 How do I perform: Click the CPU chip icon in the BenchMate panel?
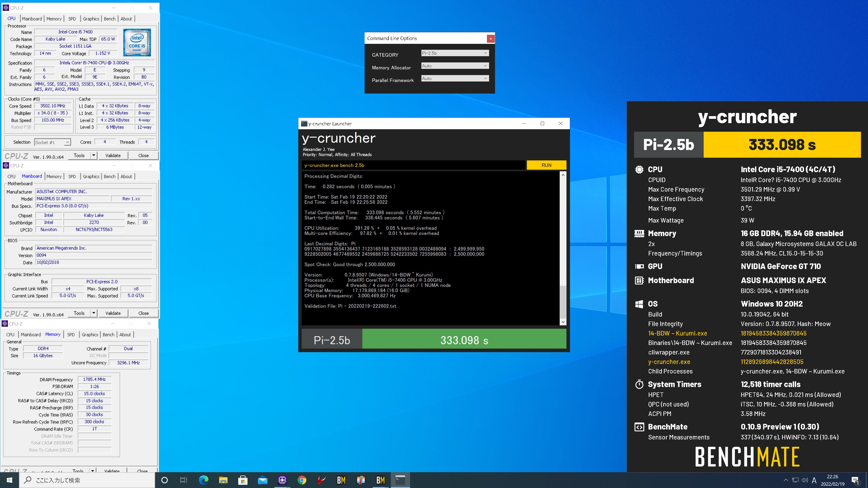pos(639,169)
